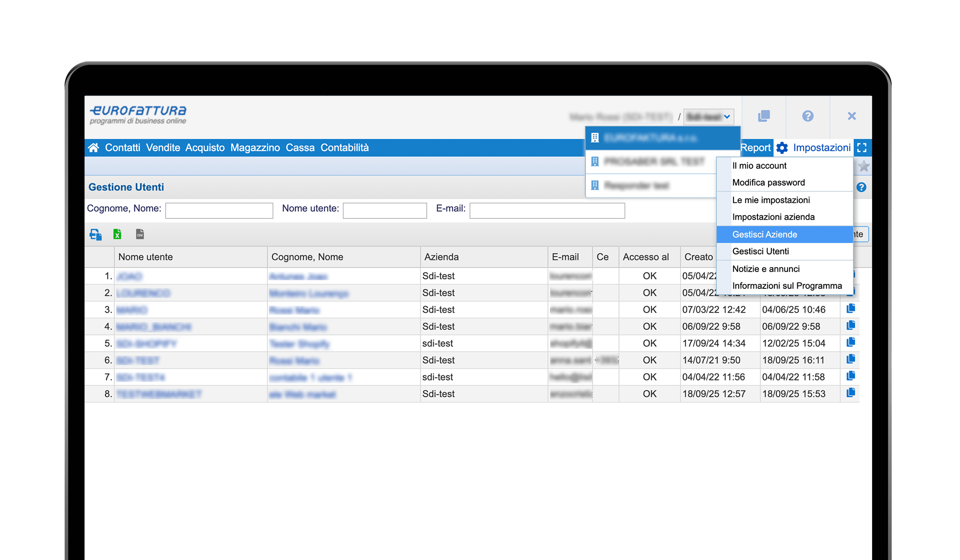The image size is (960, 560).
Task: Open Gestisci Utenti from settings menu
Action: (760, 251)
